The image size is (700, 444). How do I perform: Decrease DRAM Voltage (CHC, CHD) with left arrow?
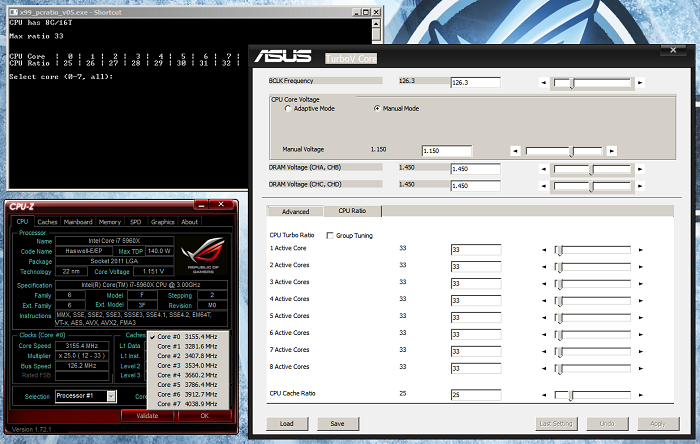click(544, 185)
